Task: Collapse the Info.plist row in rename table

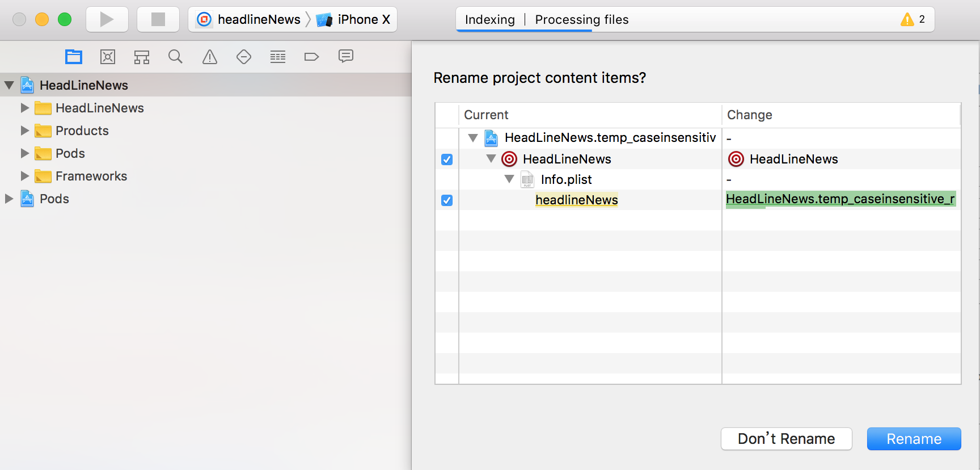Action: click(509, 179)
